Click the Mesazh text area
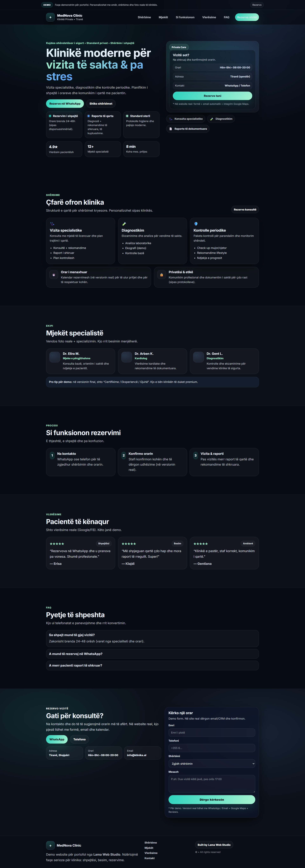The image size is (305, 868). click(x=212, y=784)
